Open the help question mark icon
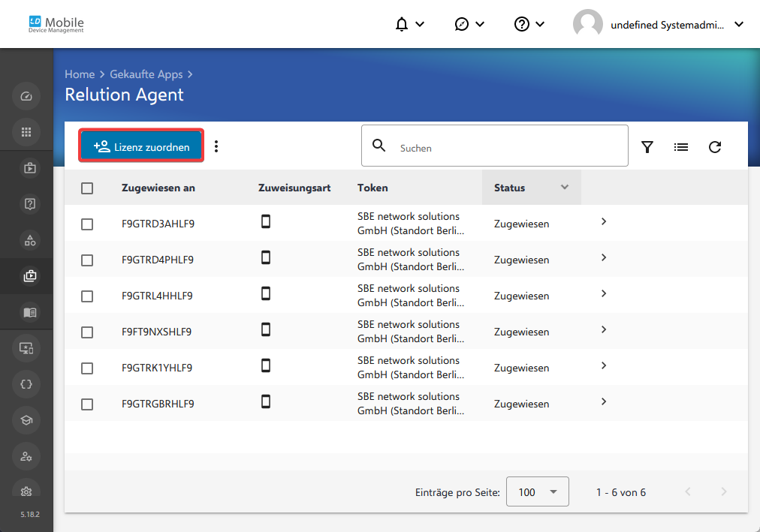Screen dimensions: 760x532 (521, 24)
